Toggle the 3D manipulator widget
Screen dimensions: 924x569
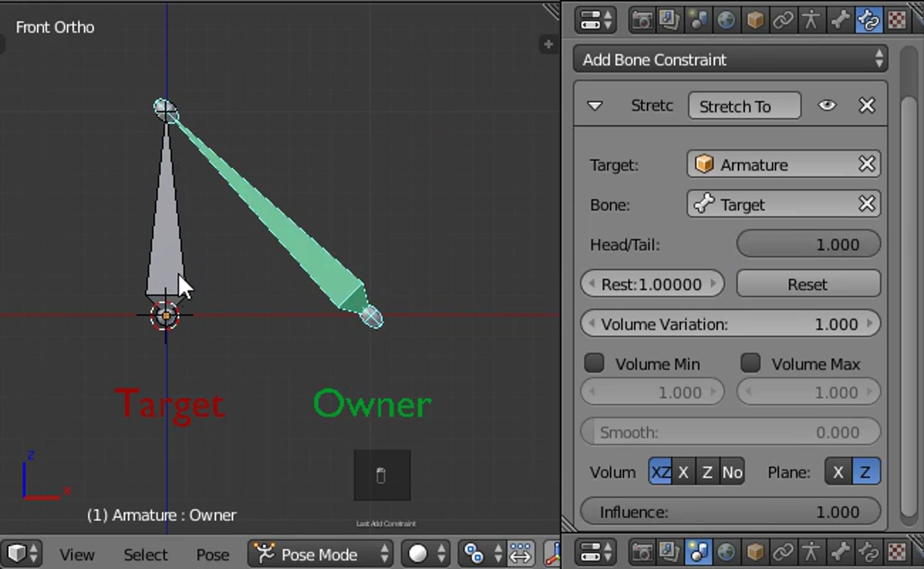tap(552, 554)
